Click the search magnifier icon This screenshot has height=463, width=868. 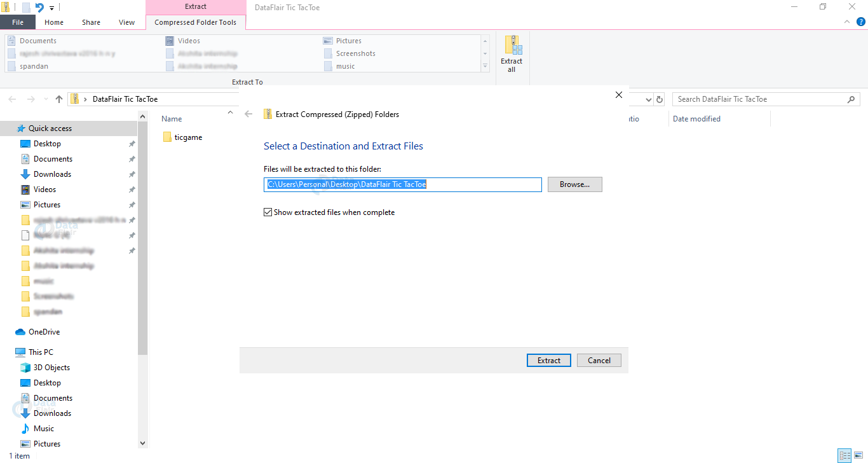pos(851,99)
